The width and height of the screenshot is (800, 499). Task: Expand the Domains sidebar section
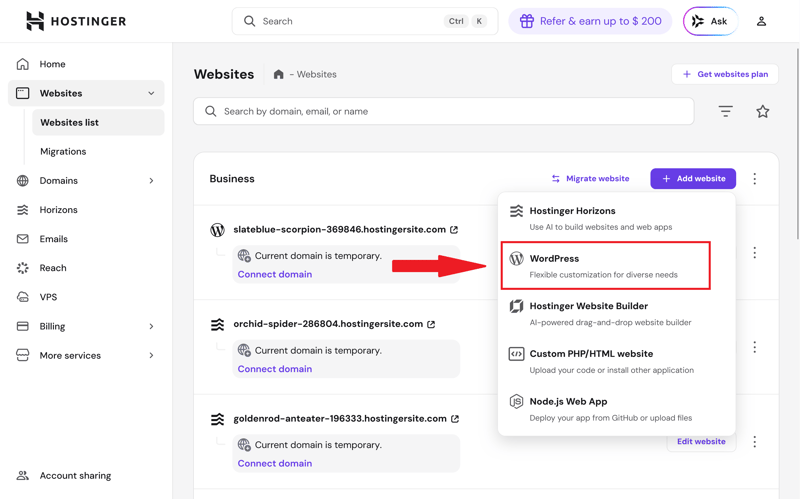coord(151,181)
